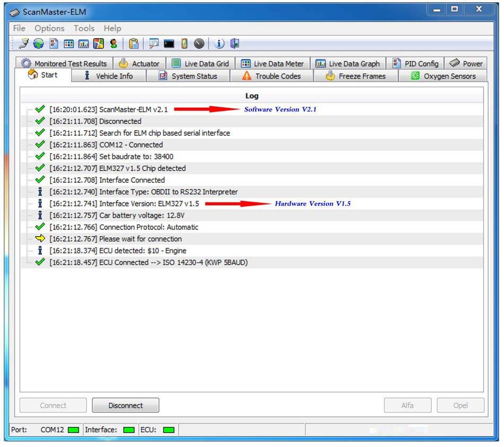This screenshot has width=504, height=447.
Task: Switch to the Trouble Codes tab
Action: click(272, 76)
